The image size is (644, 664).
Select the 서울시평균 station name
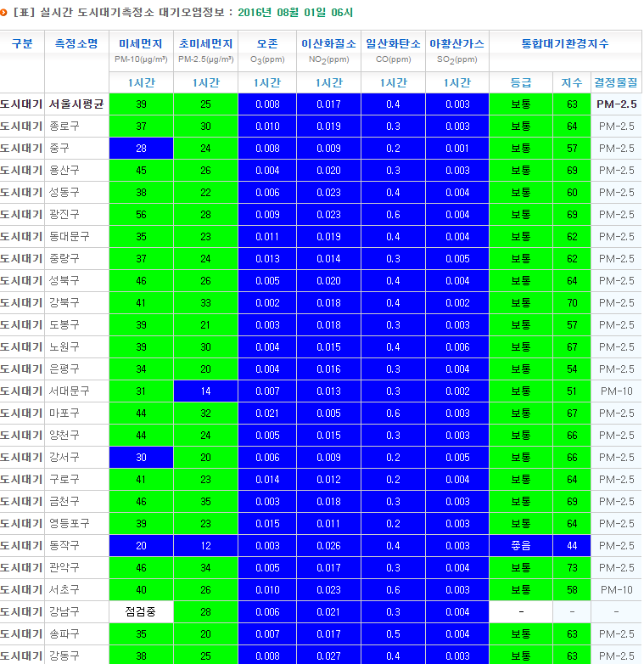(x=76, y=104)
